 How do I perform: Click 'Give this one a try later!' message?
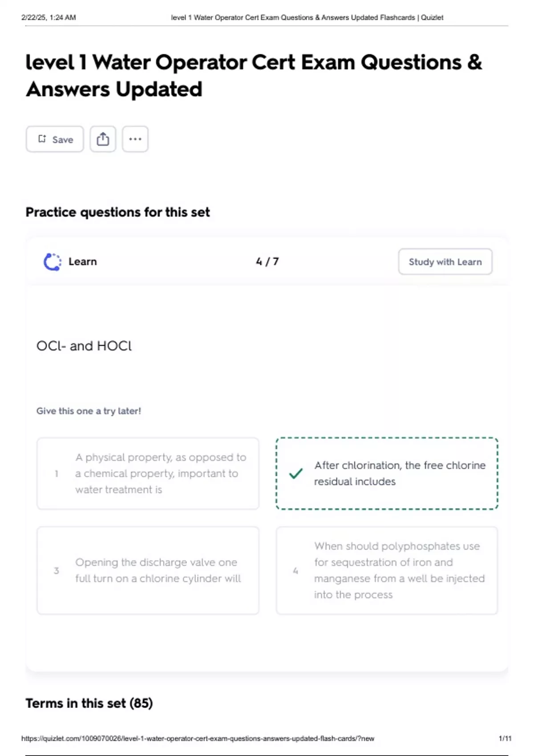coord(89,411)
